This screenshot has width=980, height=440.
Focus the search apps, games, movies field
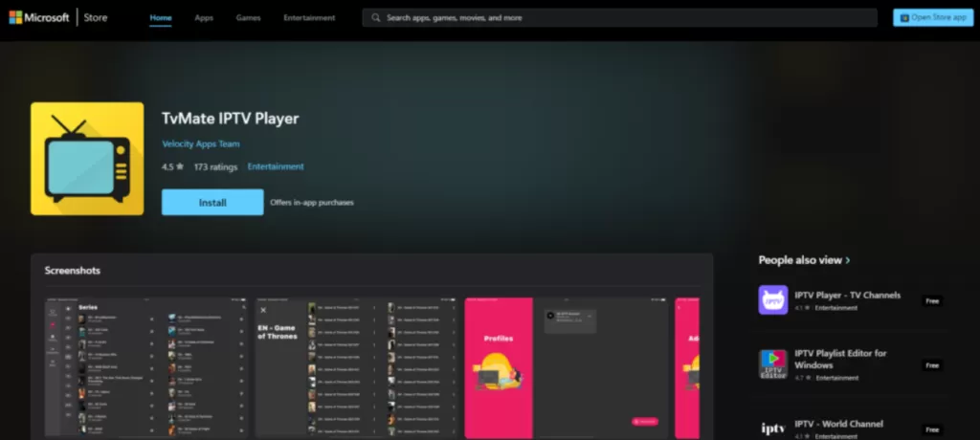click(x=619, y=17)
